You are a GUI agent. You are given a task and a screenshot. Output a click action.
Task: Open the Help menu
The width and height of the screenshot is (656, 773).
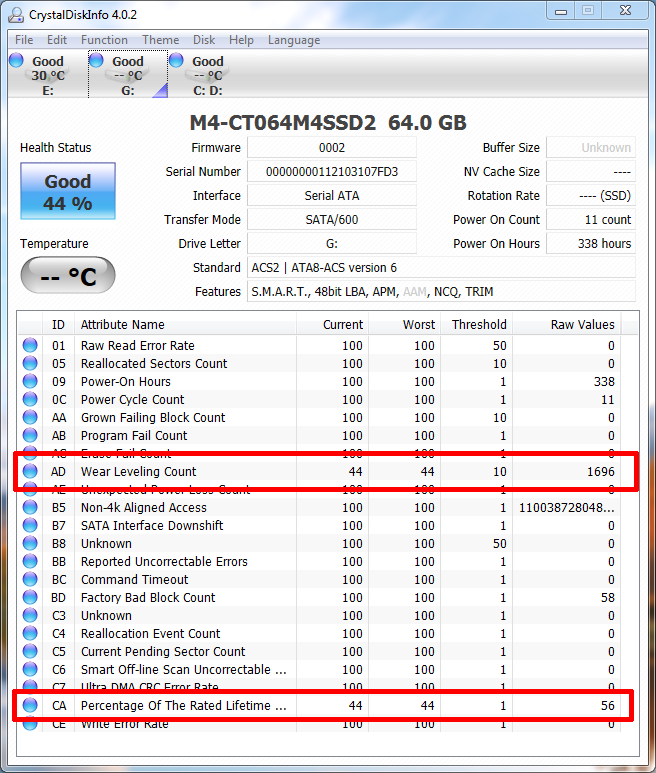coord(241,40)
